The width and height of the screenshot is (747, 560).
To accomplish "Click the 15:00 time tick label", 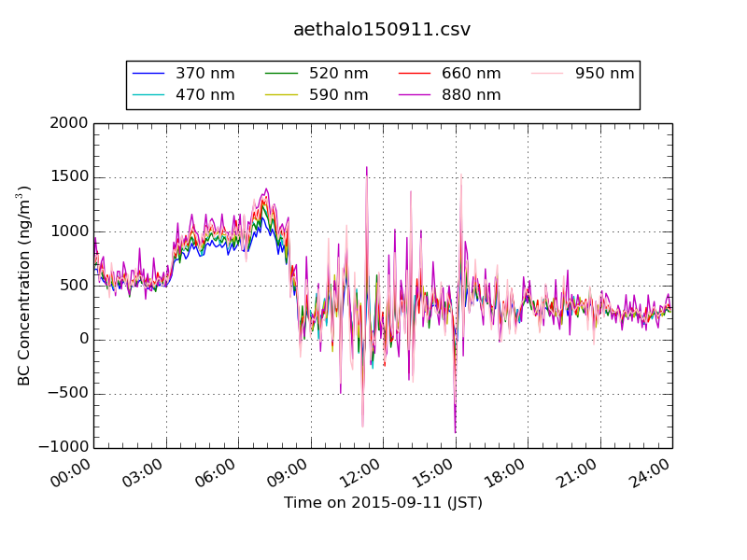I will 432,473.
